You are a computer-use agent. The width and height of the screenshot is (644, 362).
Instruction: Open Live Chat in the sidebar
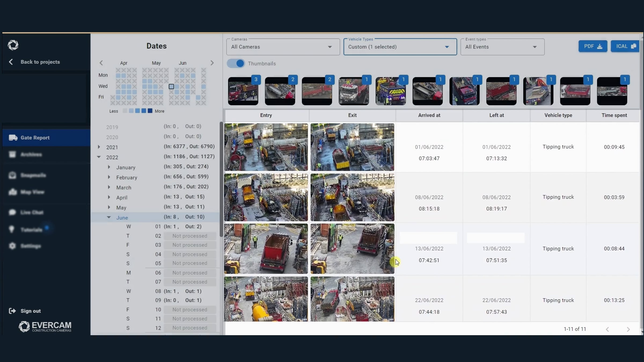click(46, 212)
